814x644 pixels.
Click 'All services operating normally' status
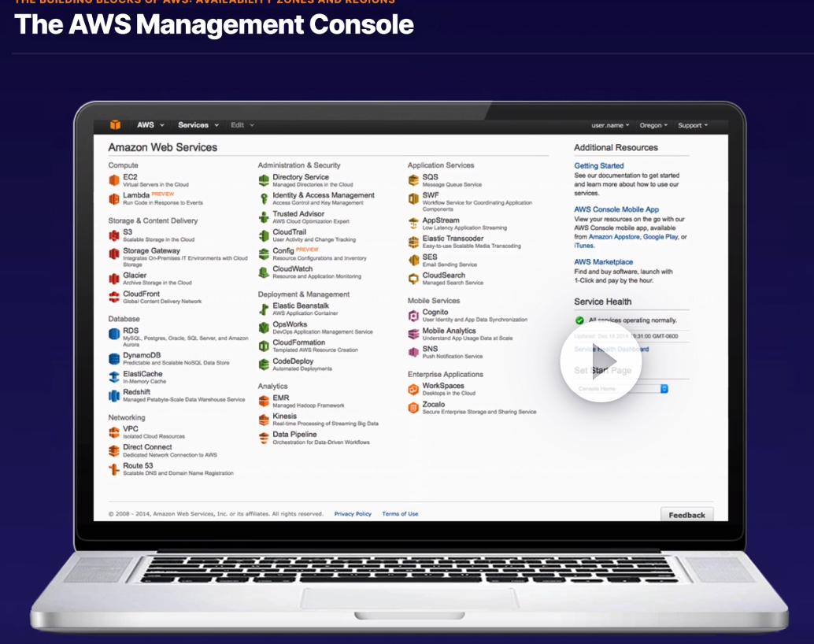[632, 320]
